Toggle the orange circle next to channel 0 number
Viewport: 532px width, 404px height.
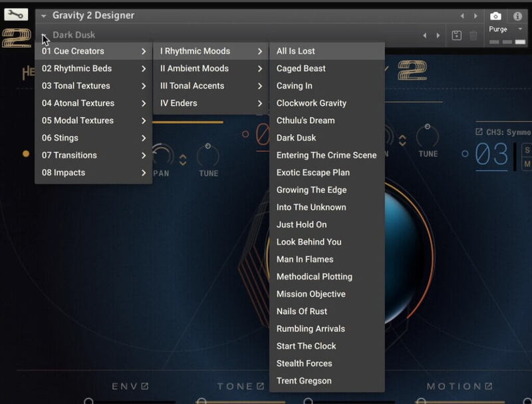point(245,134)
